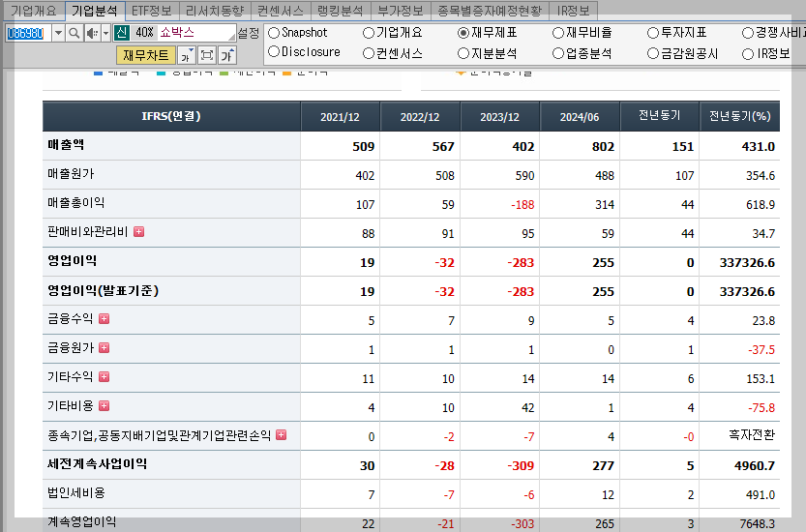The height and width of the screenshot is (532, 806).
Task: Expand 기타수익 row plus icon
Action: 104,377
